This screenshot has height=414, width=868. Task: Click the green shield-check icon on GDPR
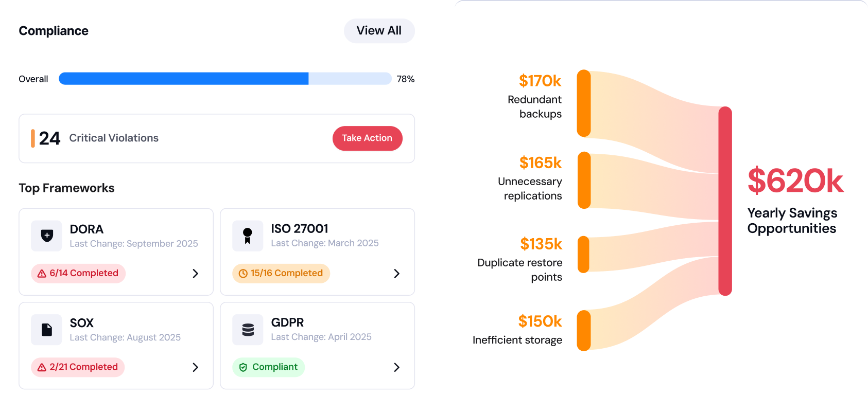coord(243,367)
